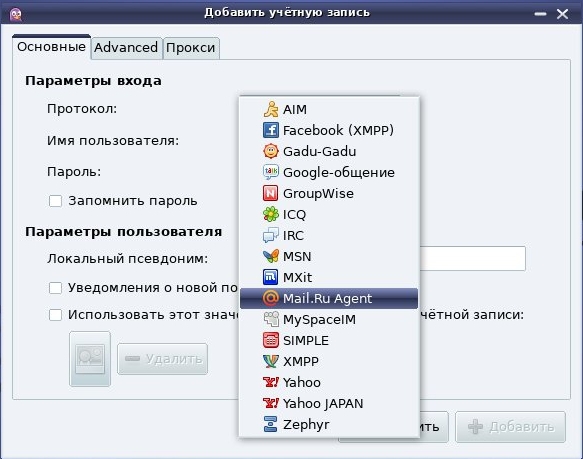
Task: Click the Yahoo red Y! icon
Action: (x=271, y=382)
